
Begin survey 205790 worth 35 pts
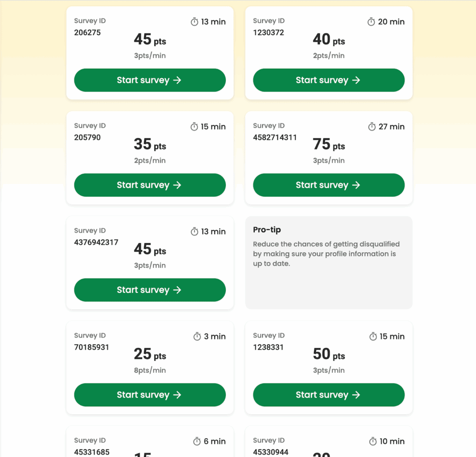(x=150, y=185)
